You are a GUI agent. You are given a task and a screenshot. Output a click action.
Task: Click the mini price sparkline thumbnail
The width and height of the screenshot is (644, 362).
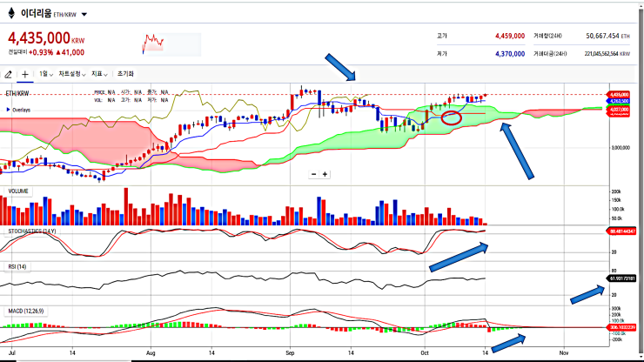171,44
